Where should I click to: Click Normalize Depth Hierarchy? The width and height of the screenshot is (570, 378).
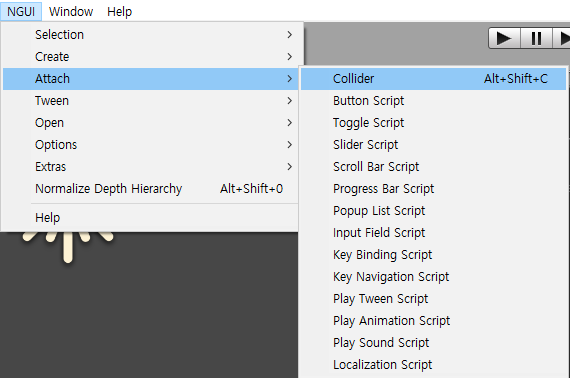pyautogui.click(x=151, y=189)
